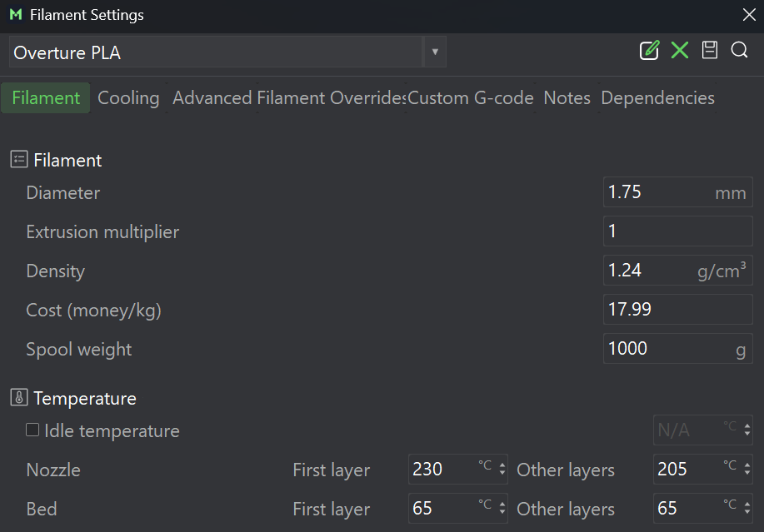
Task: Switch to the Cooling tab
Action: (x=128, y=98)
